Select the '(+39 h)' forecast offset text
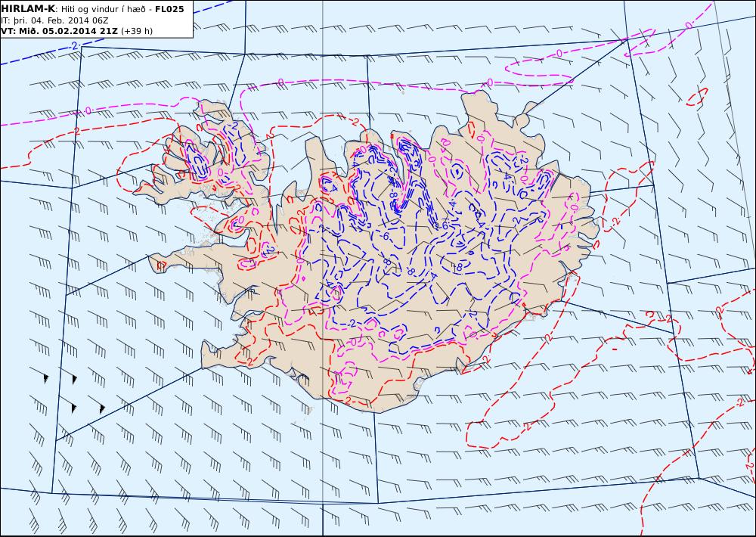The width and height of the screenshot is (756, 537). [136, 31]
